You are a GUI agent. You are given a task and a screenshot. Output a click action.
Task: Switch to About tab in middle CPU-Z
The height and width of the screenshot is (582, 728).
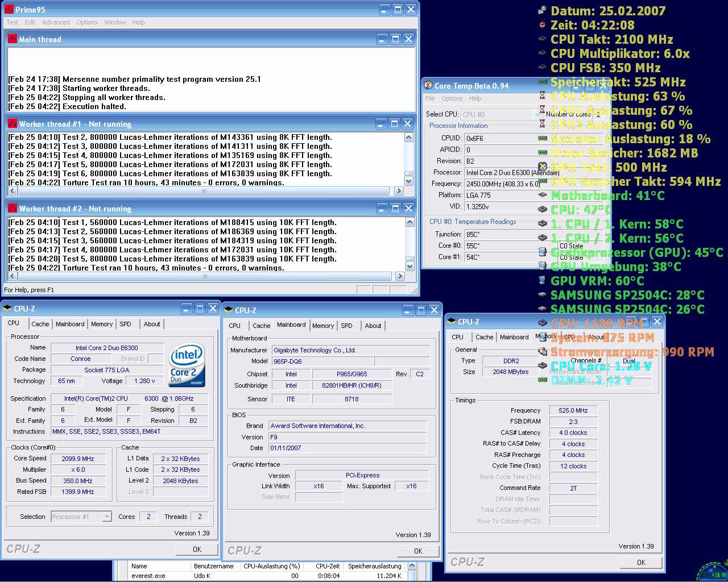click(x=373, y=326)
